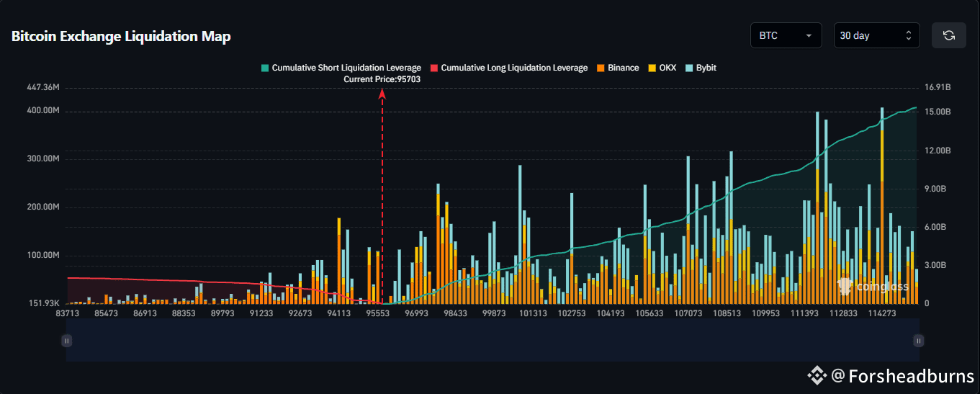Click the Current Price:95703 label
This screenshot has width=980, height=394.
pos(382,79)
